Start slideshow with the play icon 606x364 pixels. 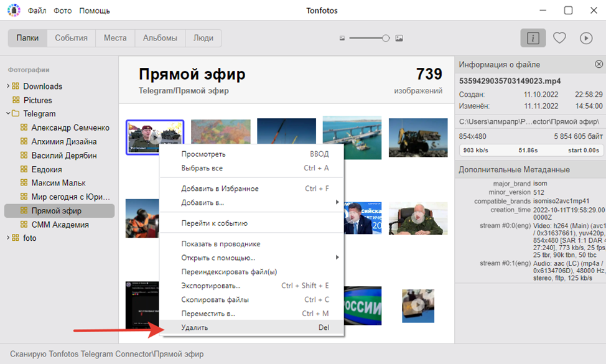click(586, 38)
